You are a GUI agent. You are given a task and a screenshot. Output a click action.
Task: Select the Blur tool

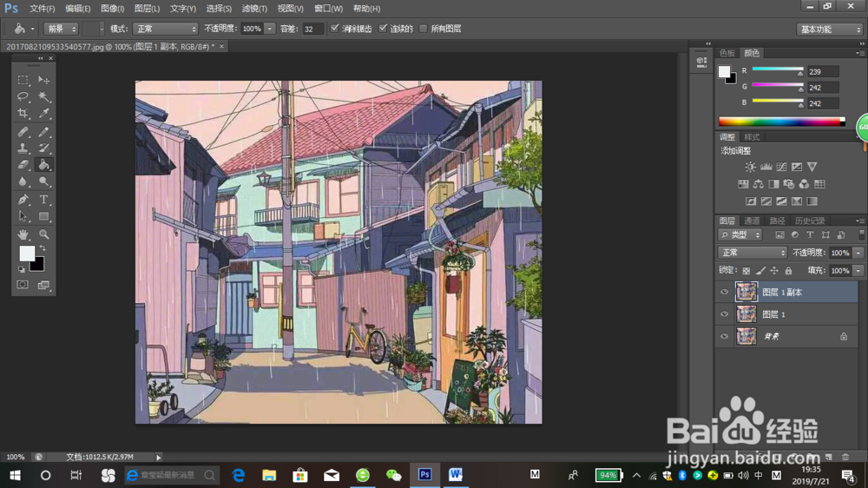(23, 181)
